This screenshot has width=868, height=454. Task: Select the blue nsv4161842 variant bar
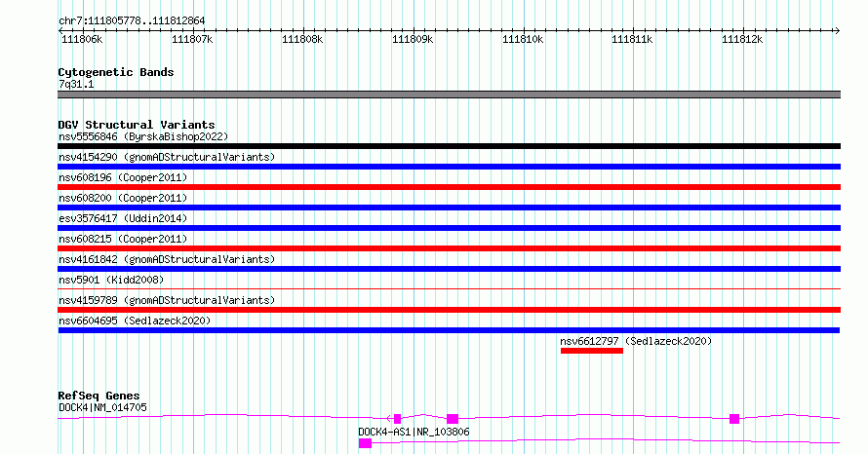(449, 269)
